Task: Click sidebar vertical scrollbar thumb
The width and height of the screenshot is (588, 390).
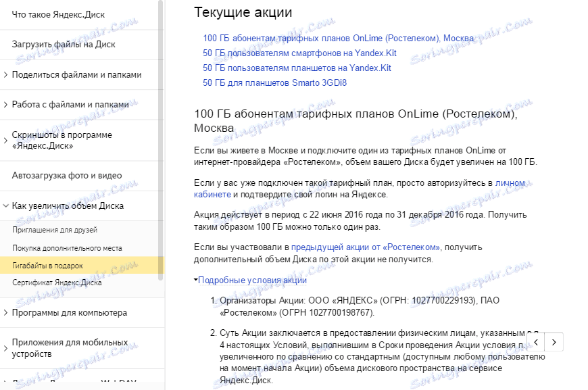Action: pyautogui.click(x=160, y=141)
